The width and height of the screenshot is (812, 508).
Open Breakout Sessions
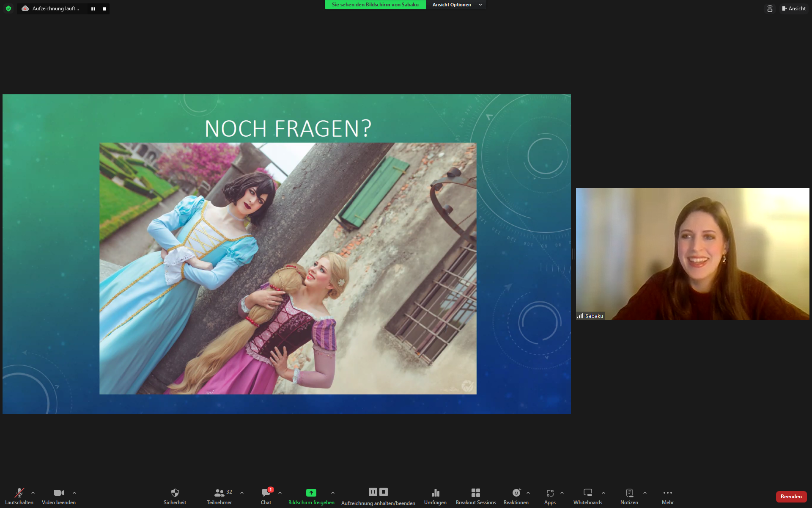pos(476,496)
